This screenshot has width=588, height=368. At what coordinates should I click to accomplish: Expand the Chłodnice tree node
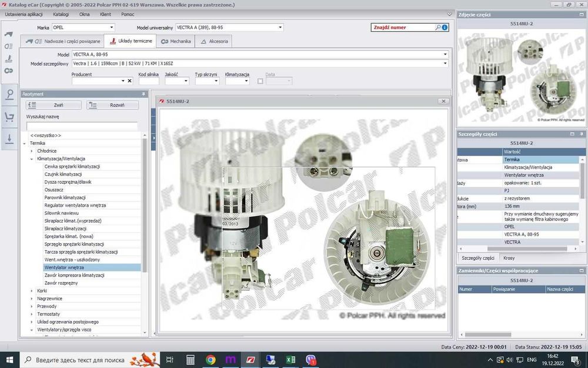(32, 151)
